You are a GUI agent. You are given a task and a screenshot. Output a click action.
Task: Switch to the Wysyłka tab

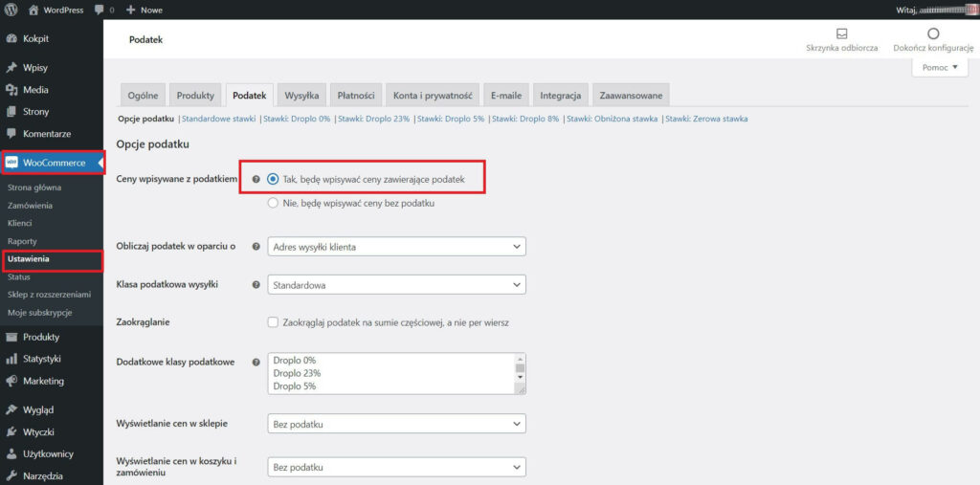[301, 96]
